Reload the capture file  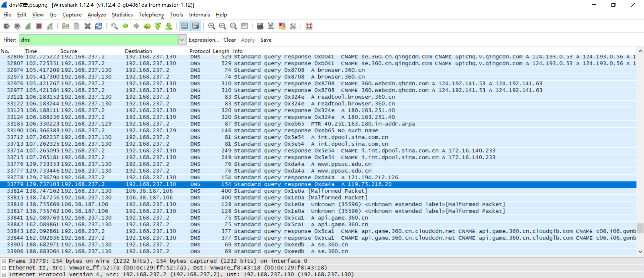(x=99, y=26)
